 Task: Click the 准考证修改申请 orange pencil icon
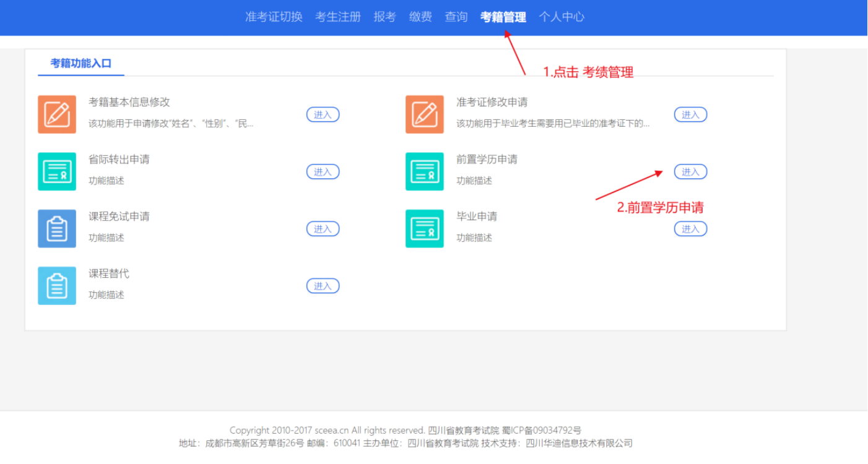(x=425, y=114)
